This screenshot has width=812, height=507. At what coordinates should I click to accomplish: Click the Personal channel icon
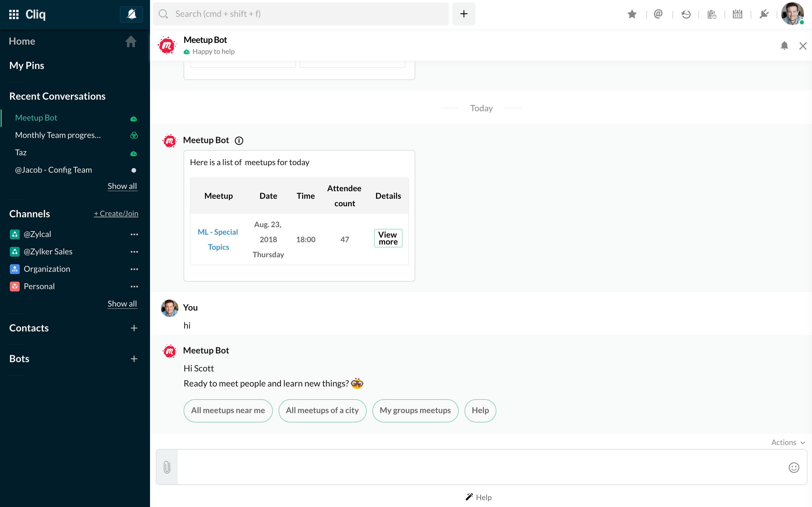pos(14,287)
